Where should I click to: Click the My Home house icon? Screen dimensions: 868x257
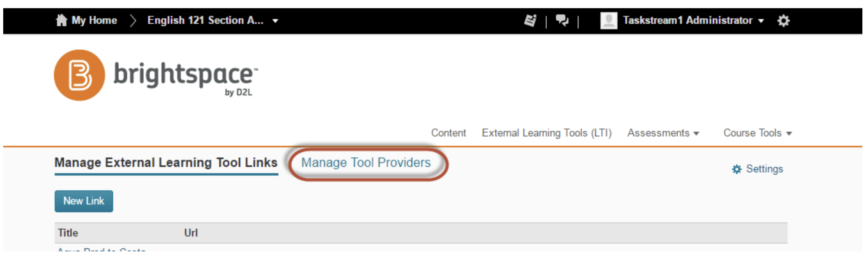click(x=61, y=20)
